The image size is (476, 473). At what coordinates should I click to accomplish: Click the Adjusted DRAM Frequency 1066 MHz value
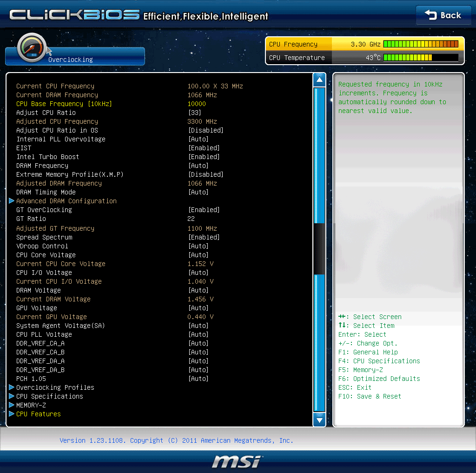coord(202,183)
